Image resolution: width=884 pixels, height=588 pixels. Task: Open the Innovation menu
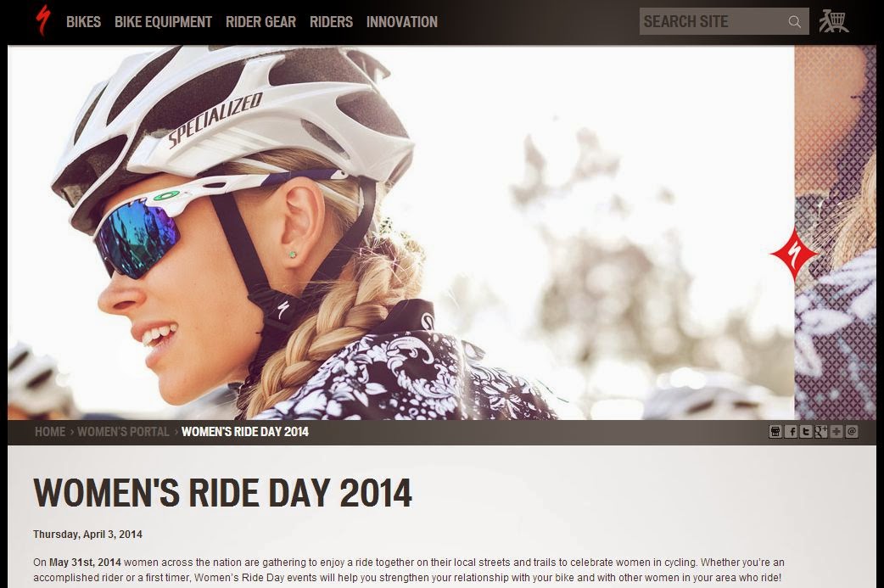[x=402, y=22]
